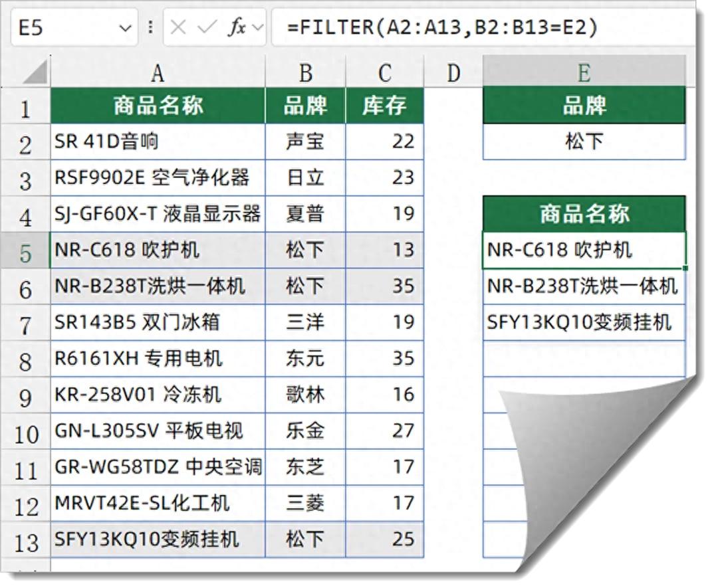Click stock value 25 in row 13
The height and width of the screenshot is (588, 712).
pos(385,540)
